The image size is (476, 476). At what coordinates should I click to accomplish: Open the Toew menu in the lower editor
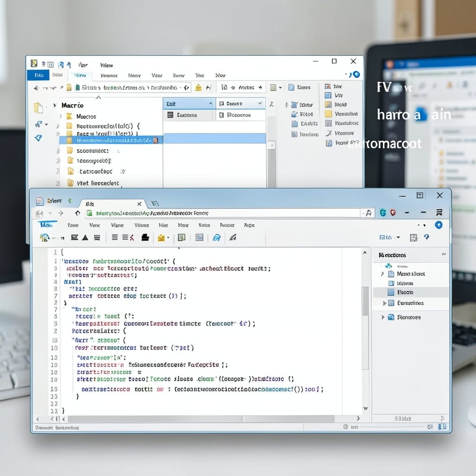[x=73, y=225]
